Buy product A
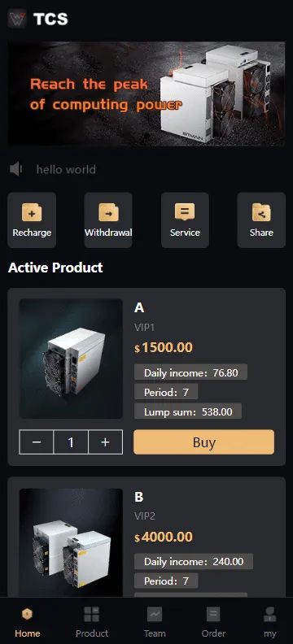The height and width of the screenshot is (644, 293). [x=203, y=442]
